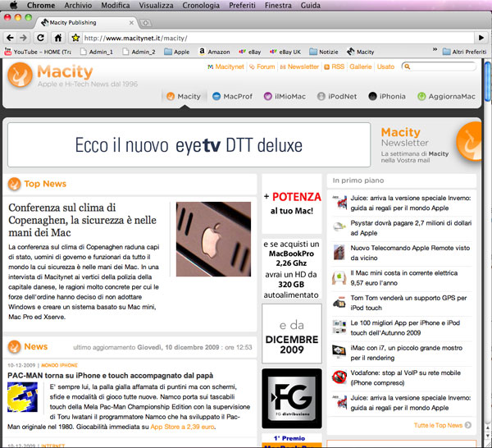
Task: Switch to the AggiornaMac section
Action: pos(447,96)
